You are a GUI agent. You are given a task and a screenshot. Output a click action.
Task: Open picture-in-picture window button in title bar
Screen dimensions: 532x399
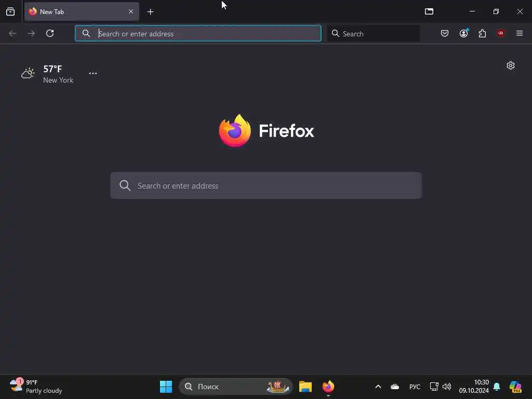429,11
